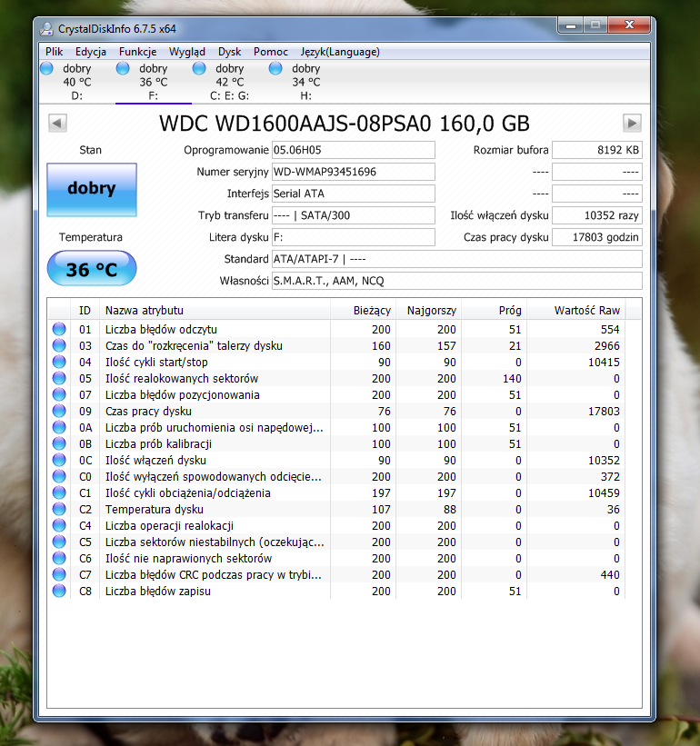Image resolution: width=700 pixels, height=746 pixels.
Task: Click status orb for attribute 0B calibration retries
Action: [59, 444]
